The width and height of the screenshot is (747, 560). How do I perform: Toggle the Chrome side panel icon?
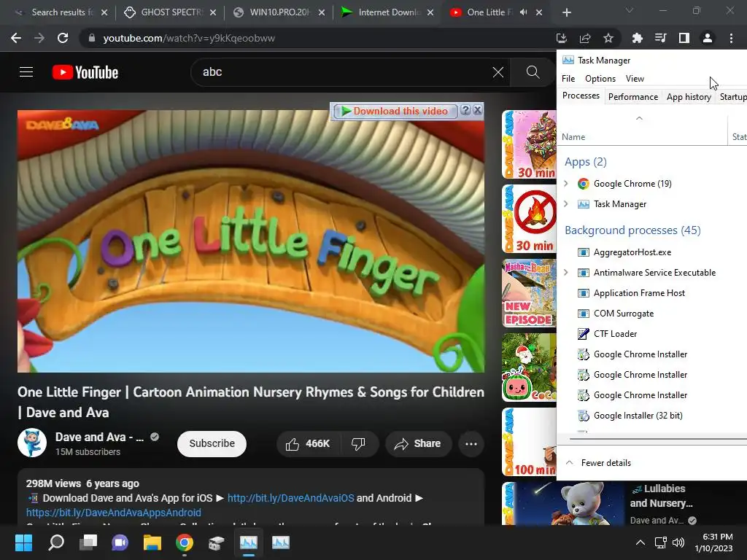[684, 38]
